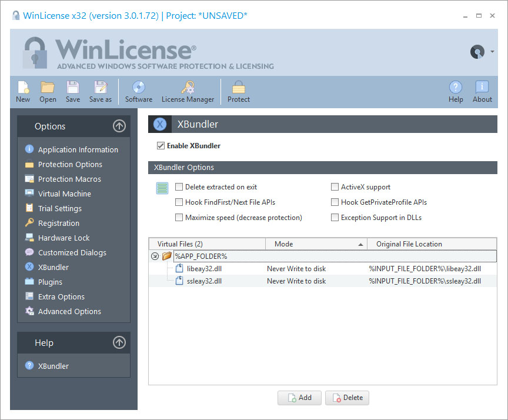Click the %INPUT_FILE_FOLDER%\libeay32.dll location

(425, 269)
